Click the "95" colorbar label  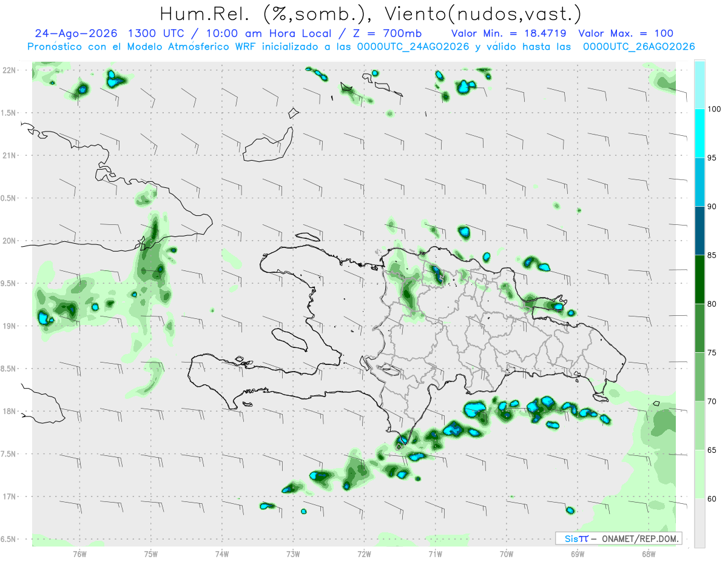[x=713, y=158]
